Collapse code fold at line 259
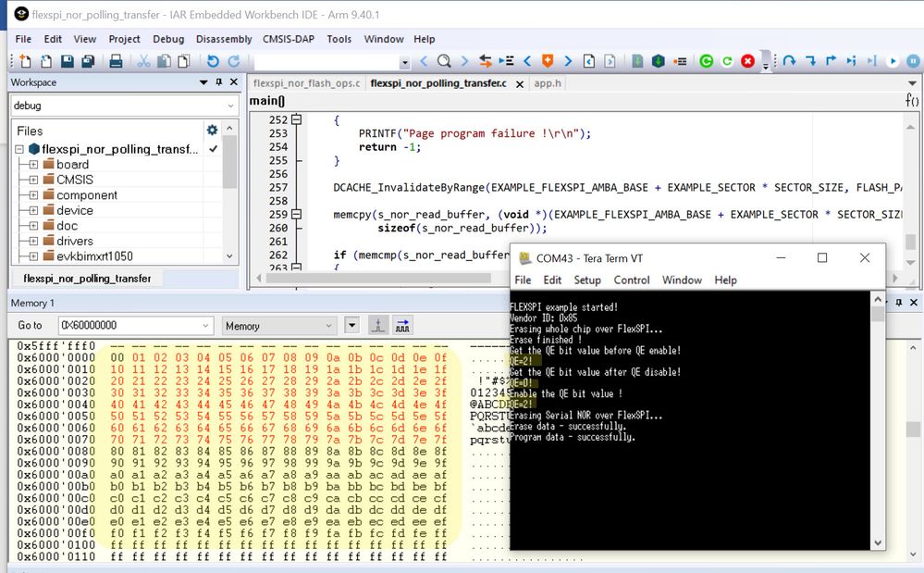This screenshot has width=924, height=573. [x=296, y=215]
